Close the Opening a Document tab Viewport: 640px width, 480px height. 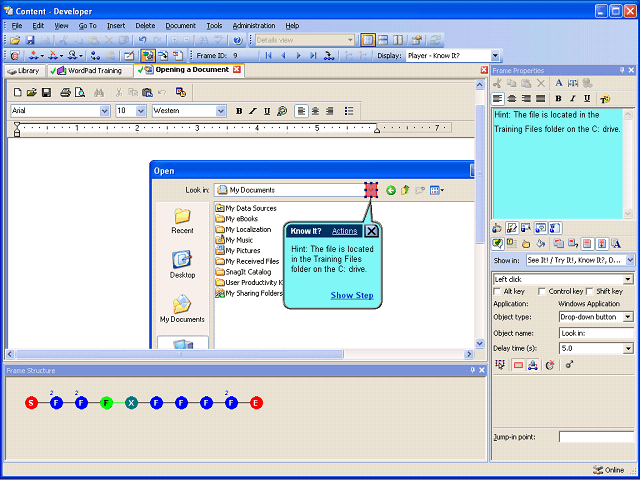237,69
